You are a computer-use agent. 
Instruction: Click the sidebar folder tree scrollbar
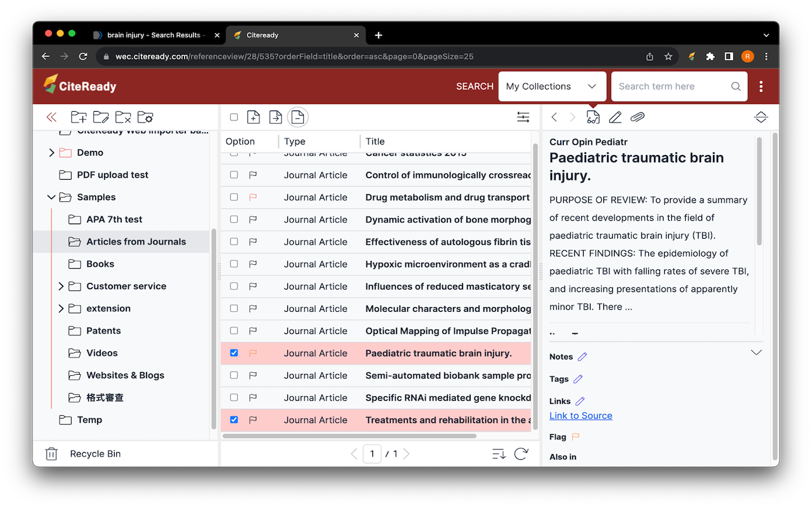(214, 329)
